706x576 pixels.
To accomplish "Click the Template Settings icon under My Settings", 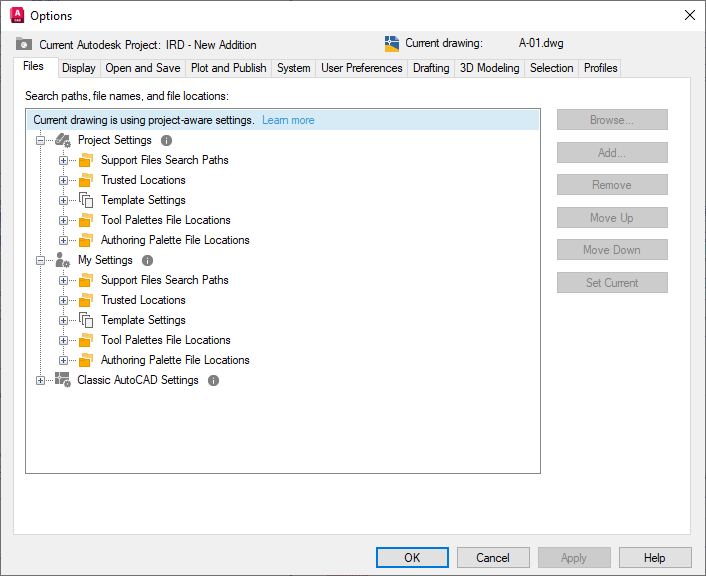I will pos(86,320).
